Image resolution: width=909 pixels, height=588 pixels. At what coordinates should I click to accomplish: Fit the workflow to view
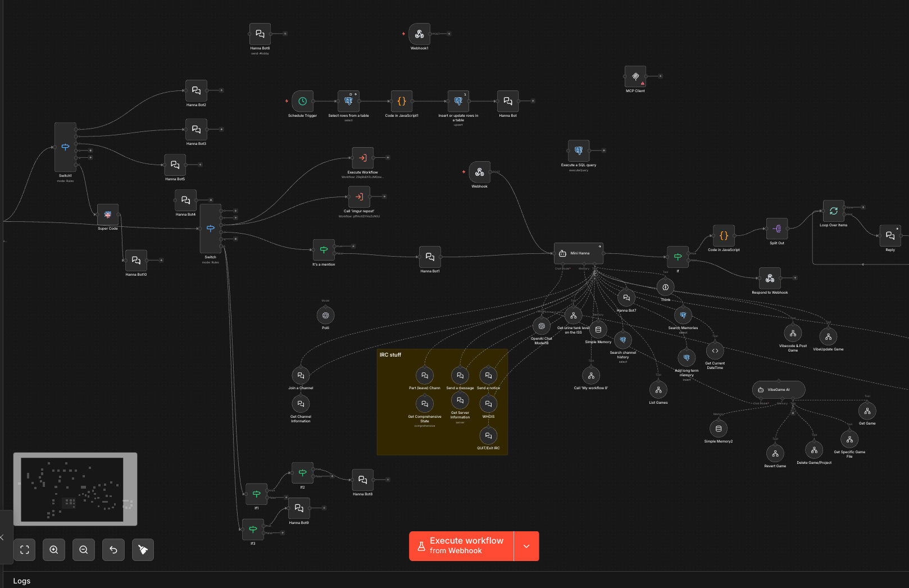(25, 550)
